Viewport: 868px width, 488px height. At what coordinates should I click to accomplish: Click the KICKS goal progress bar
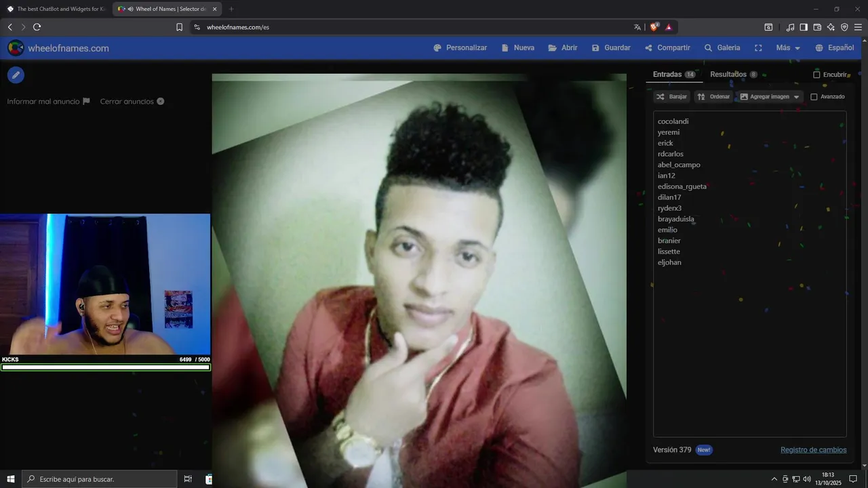(x=106, y=367)
